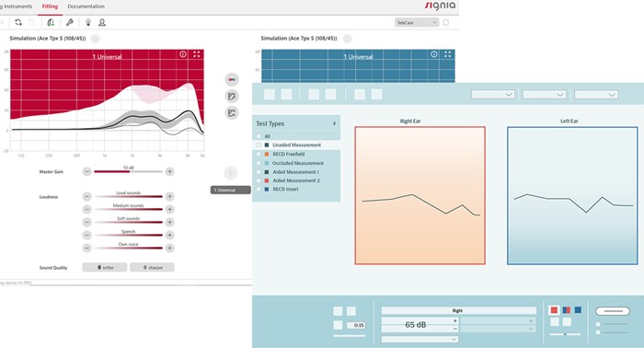The image size is (644, 348).
Task: Select the Fitting tab
Action: (x=50, y=6)
